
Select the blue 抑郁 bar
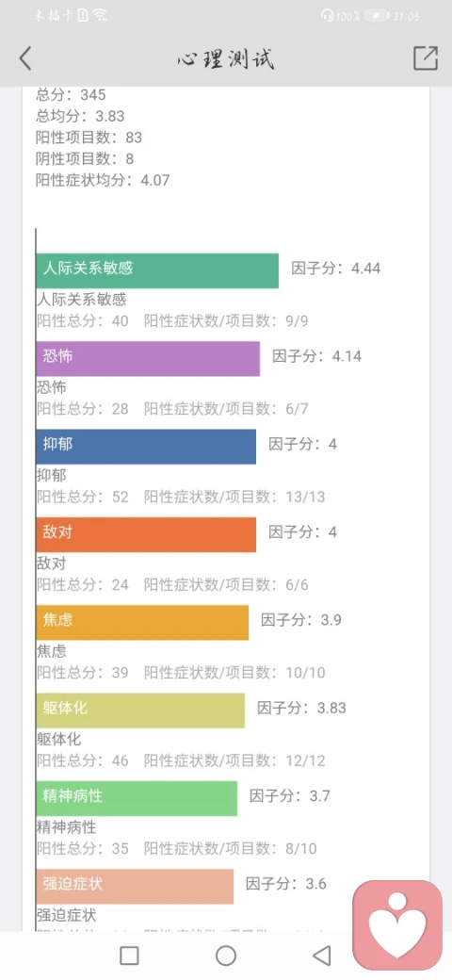click(x=146, y=447)
